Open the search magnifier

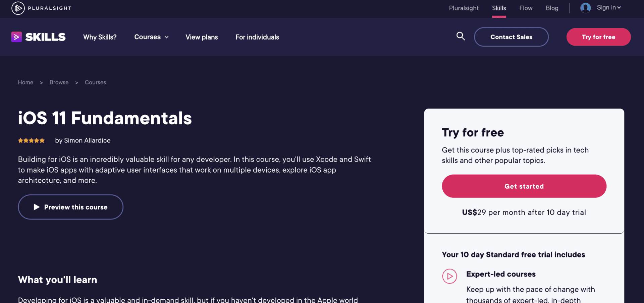pyautogui.click(x=461, y=37)
